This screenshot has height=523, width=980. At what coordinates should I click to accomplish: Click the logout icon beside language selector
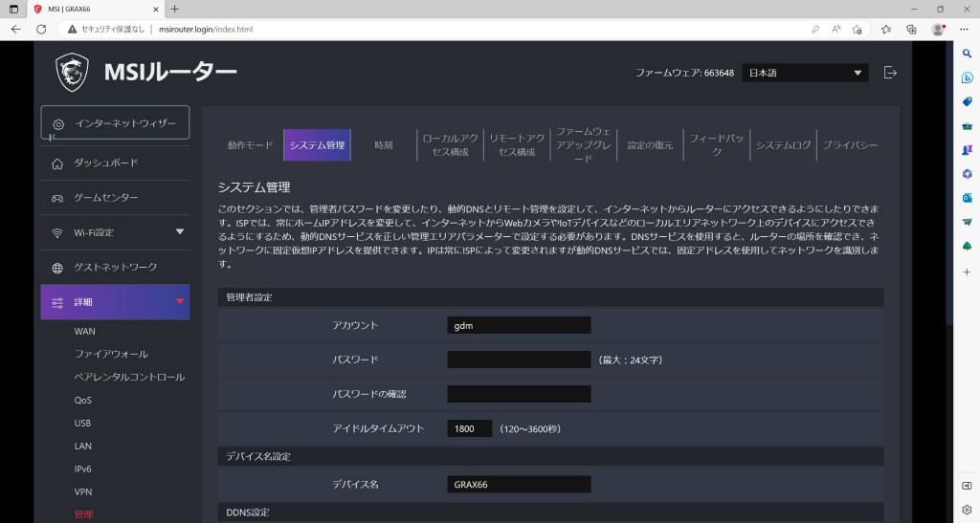click(891, 73)
